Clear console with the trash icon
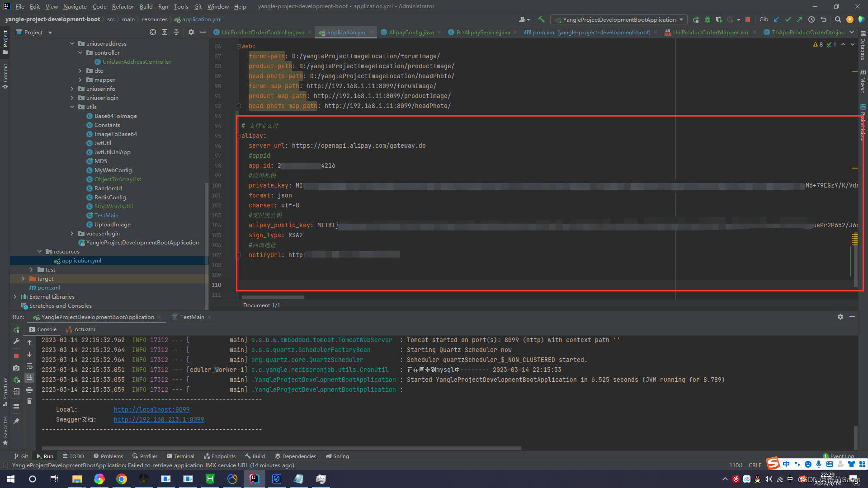Image resolution: width=868 pixels, height=488 pixels. click(x=29, y=401)
